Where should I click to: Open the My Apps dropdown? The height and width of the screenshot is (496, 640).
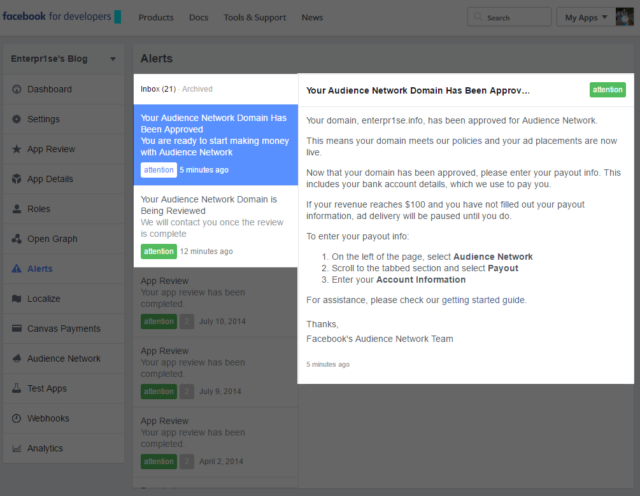[586, 17]
